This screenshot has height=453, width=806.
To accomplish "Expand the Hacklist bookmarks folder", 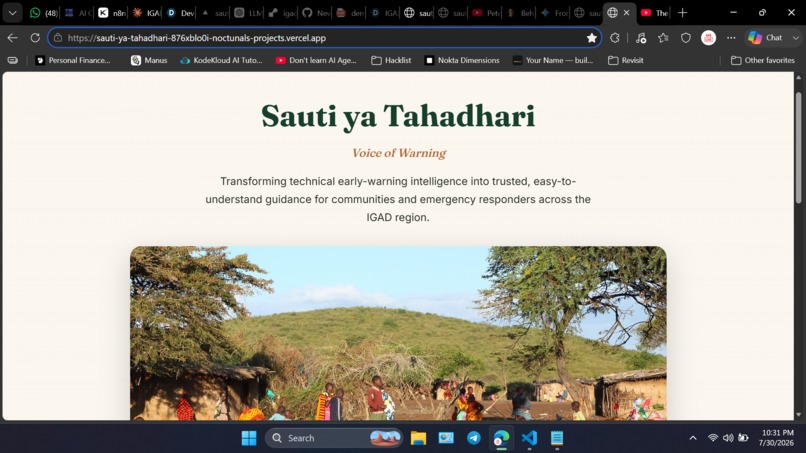I will [391, 60].
